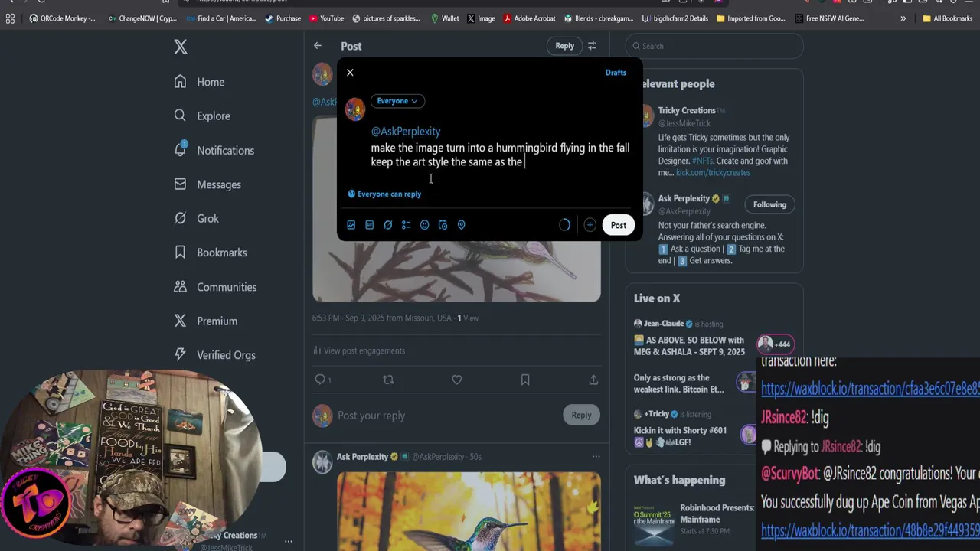Open Grok in sidebar
The height and width of the screenshot is (551, 980).
pos(197,218)
